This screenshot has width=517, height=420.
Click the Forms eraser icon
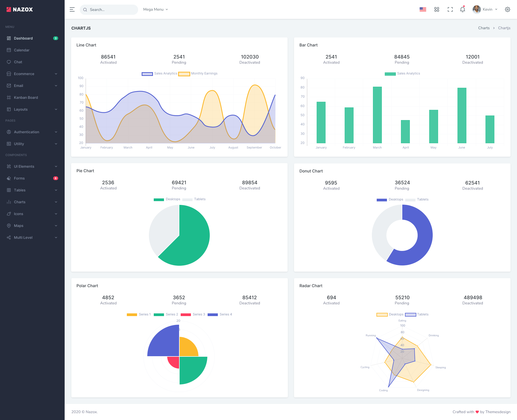(x=9, y=178)
